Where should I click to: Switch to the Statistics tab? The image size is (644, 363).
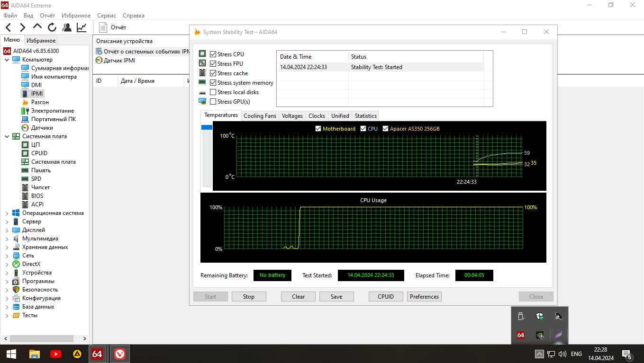pyautogui.click(x=365, y=116)
